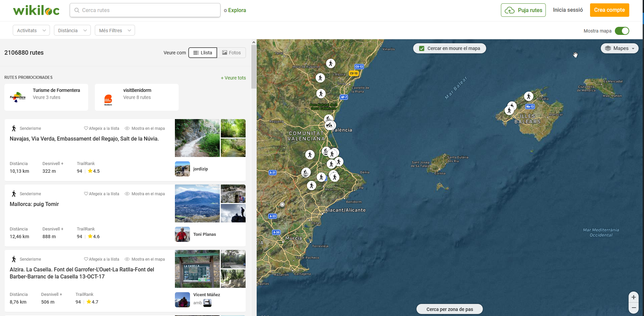Click the '2106880 rutes' count text
This screenshot has height=316, width=644.
[x=24, y=53]
